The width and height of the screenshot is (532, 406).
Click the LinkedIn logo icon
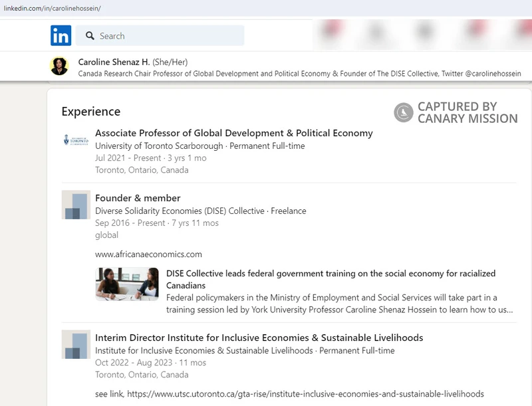click(61, 35)
